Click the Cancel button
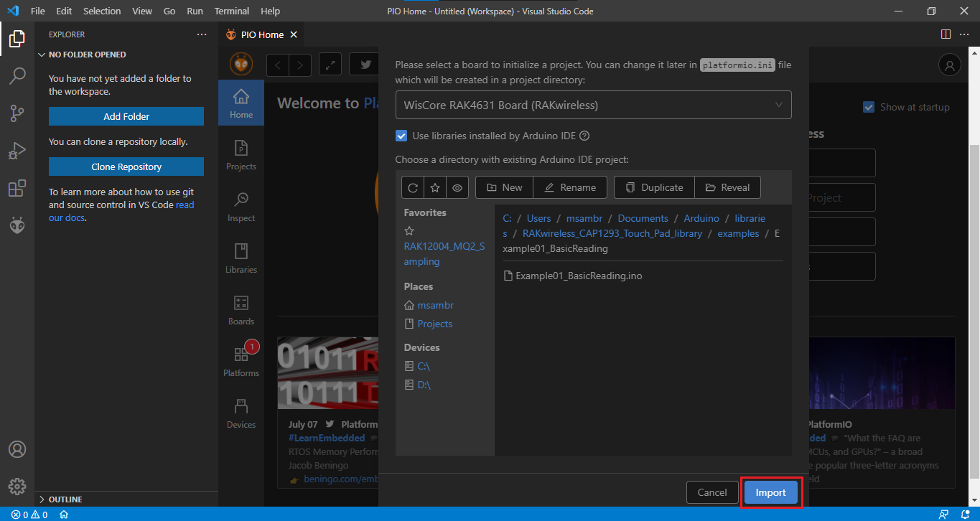 (x=712, y=492)
